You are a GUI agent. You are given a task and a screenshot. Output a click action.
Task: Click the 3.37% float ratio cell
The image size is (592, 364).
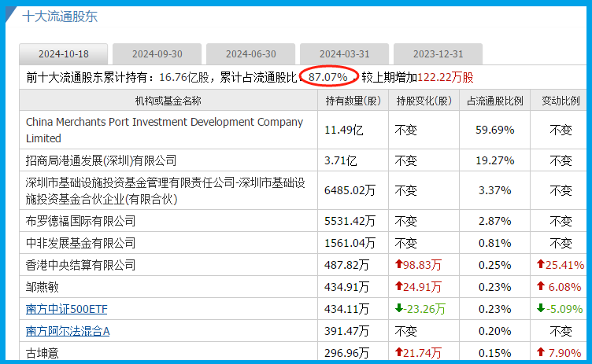[x=495, y=190]
